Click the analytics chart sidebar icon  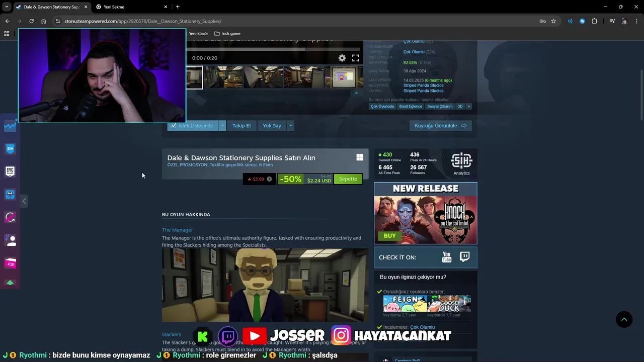pos(10,126)
